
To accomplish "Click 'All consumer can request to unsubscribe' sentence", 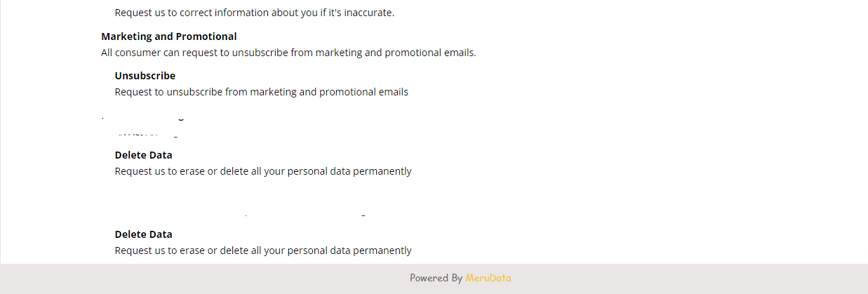I will pyautogui.click(x=288, y=53).
